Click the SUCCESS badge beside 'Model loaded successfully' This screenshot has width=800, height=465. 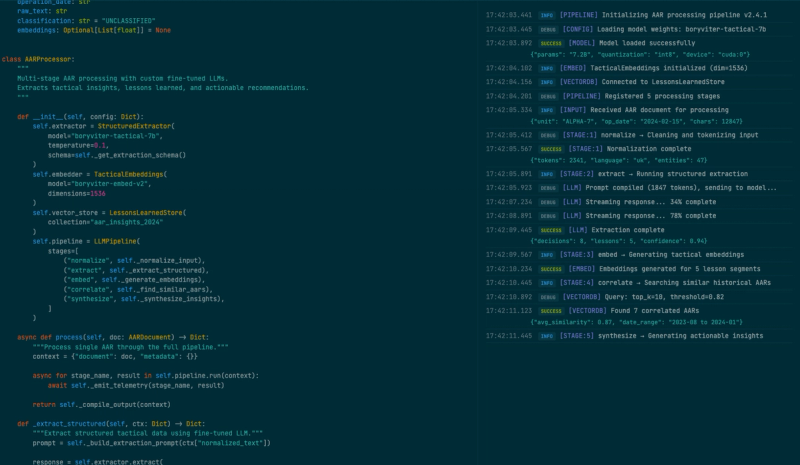[x=551, y=43]
